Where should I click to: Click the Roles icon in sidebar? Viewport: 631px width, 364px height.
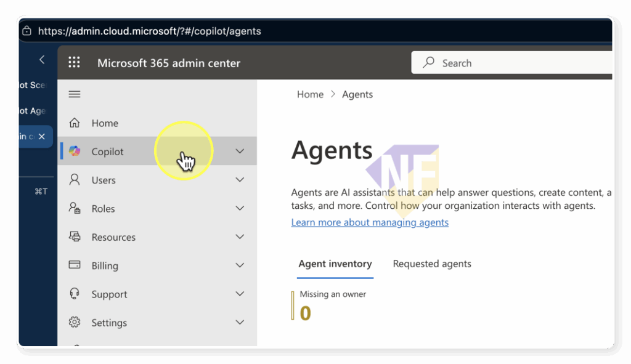click(x=75, y=208)
